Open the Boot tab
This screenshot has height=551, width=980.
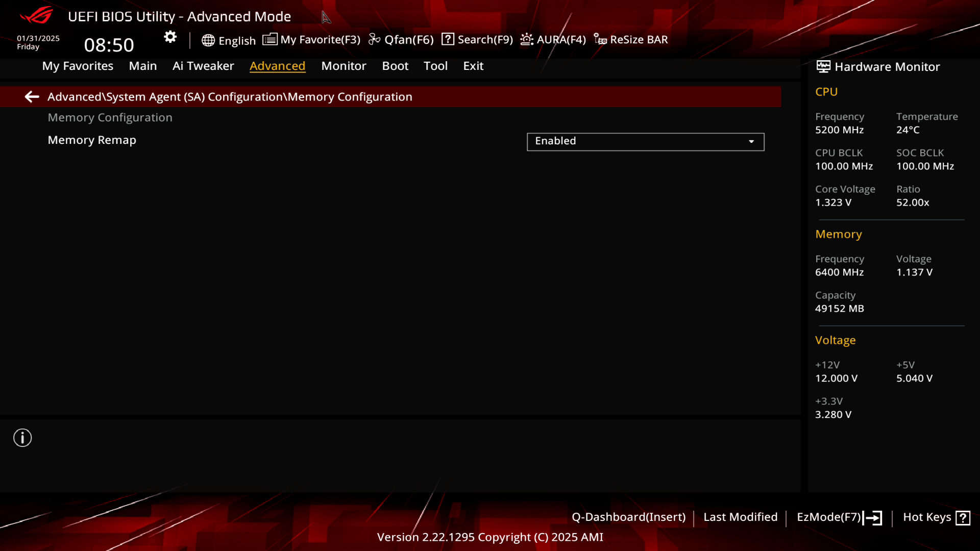(395, 66)
